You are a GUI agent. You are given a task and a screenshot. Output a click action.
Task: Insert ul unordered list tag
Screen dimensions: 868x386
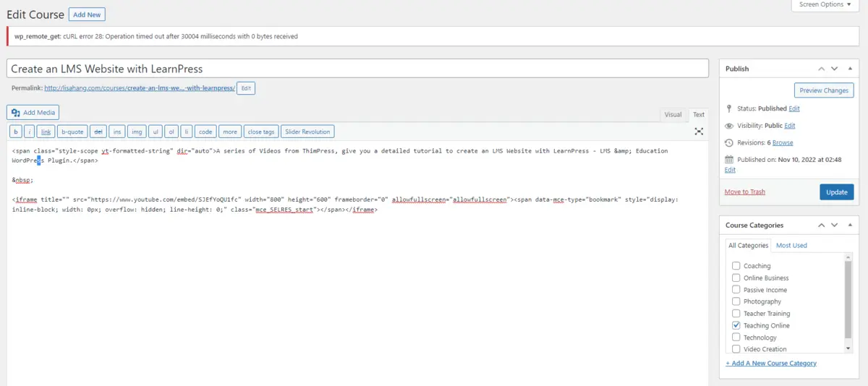pyautogui.click(x=156, y=132)
